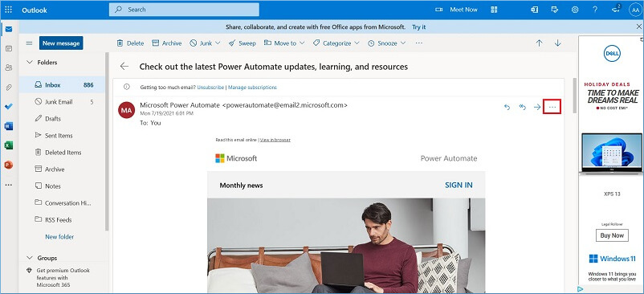This screenshot has height=294, width=644.
Task: Click Buy Now in the Dell ad
Action: 612,235
